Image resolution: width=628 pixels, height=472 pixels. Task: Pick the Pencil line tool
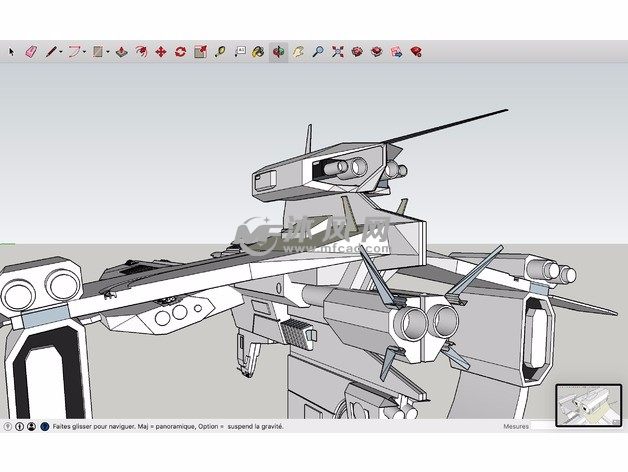point(49,51)
